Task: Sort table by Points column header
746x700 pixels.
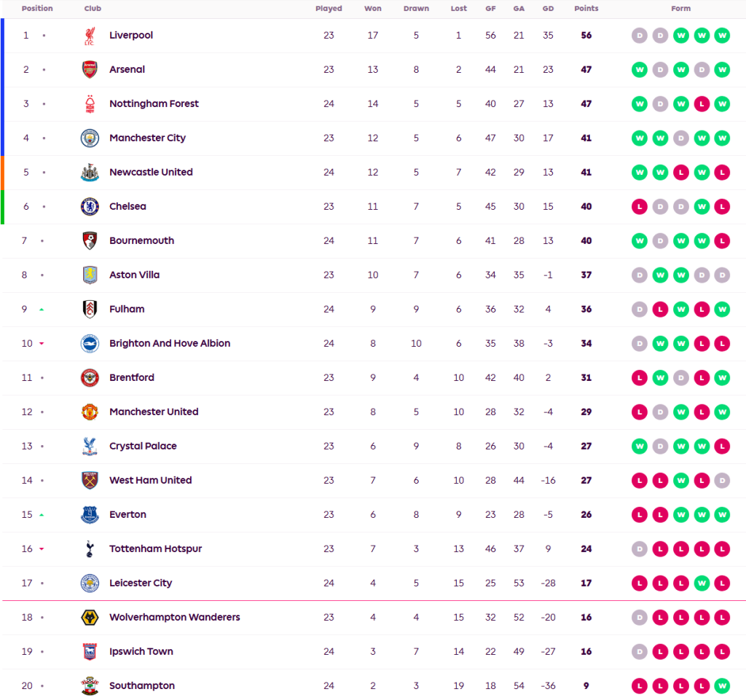Action: click(586, 9)
